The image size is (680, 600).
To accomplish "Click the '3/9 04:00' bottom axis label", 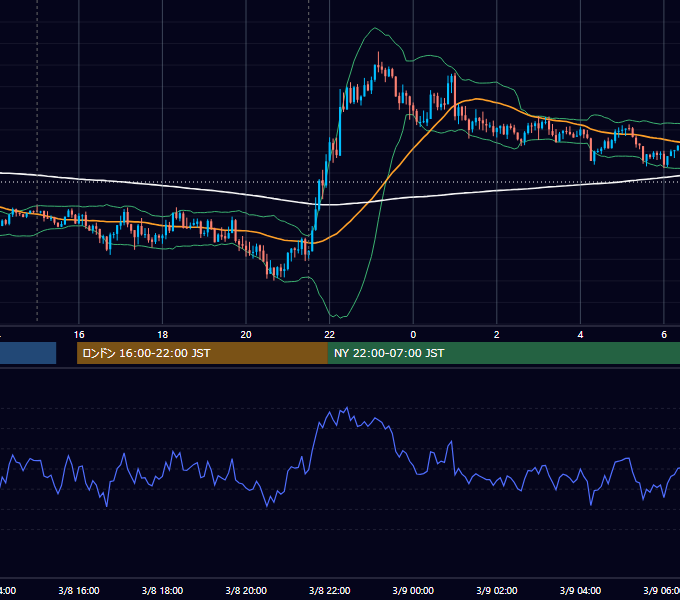I will [580, 591].
